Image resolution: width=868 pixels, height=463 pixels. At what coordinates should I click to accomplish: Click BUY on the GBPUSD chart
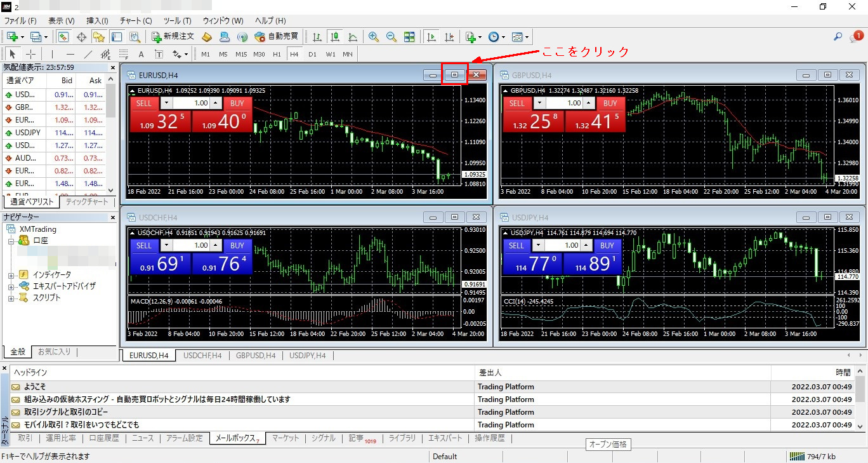[x=610, y=103]
